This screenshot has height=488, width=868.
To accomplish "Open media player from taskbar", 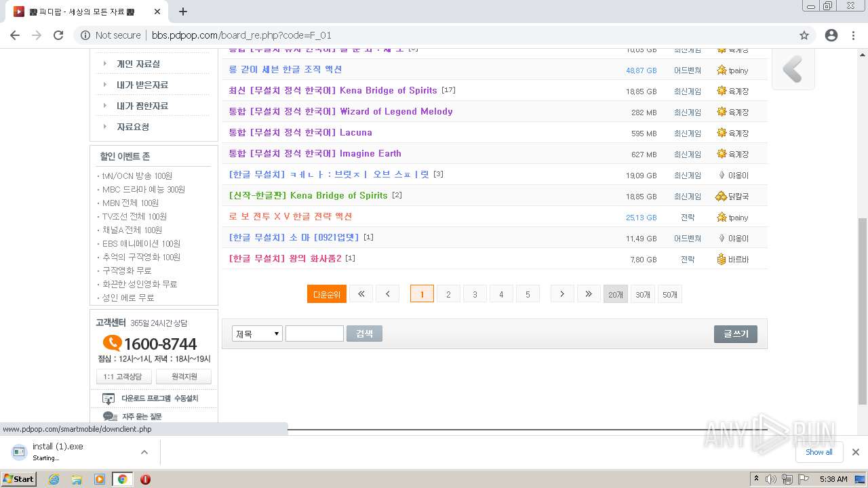I will pos(99,479).
